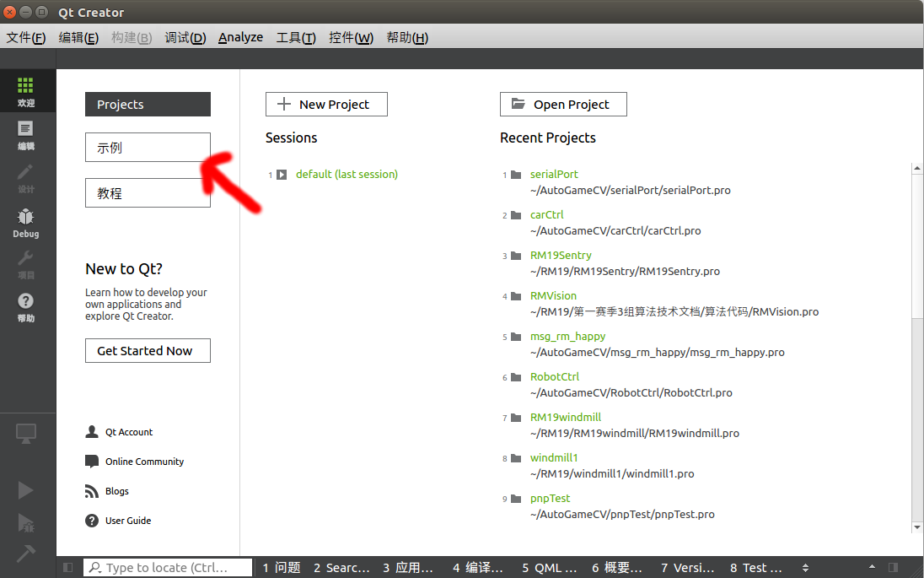Click the RMVision folder icon
The image size is (924, 578).
516,296
